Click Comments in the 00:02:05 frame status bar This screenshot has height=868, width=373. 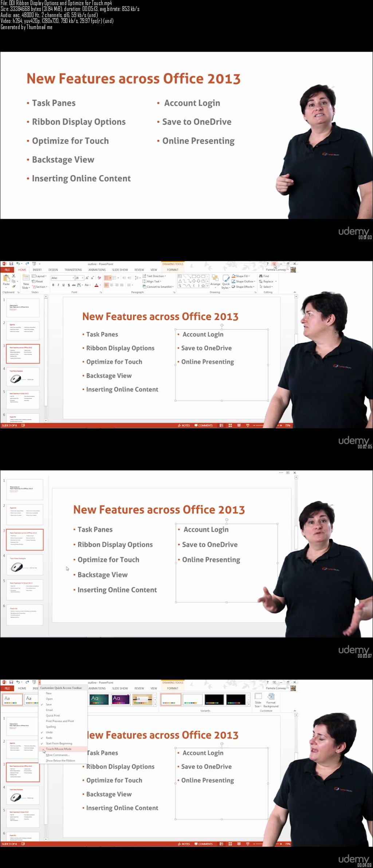[x=204, y=425]
